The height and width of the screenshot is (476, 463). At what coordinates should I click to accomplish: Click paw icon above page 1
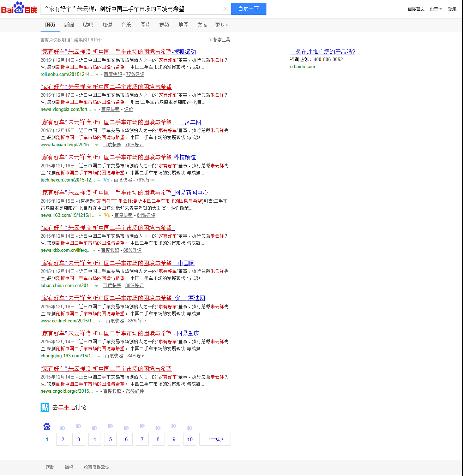tap(47, 427)
